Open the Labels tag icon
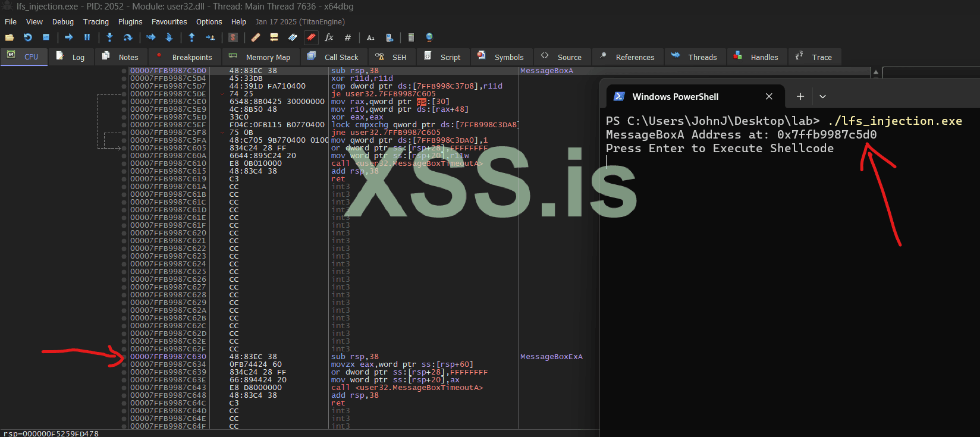This screenshot has width=980, height=437. tap(293, 37)
